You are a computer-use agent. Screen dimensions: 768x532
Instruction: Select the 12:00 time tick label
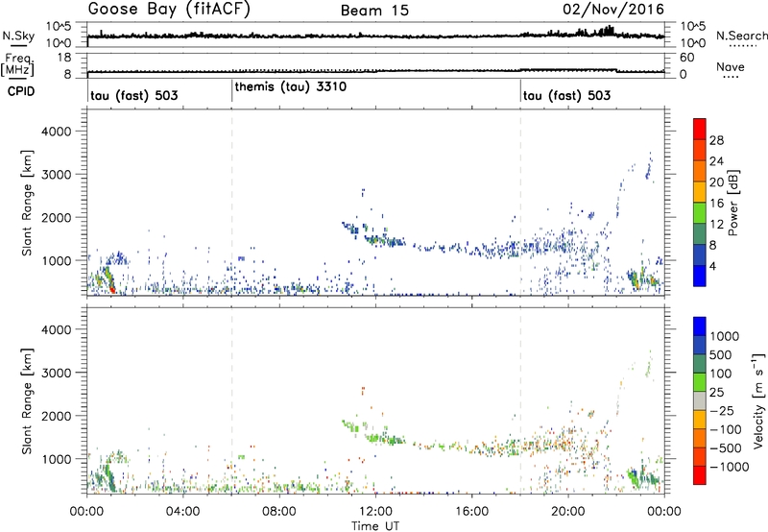point(375,512)
